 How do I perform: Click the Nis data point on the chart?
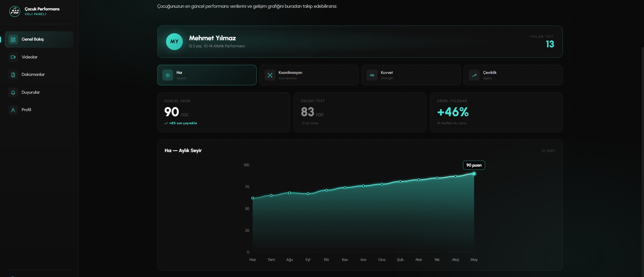coord(437,178)
